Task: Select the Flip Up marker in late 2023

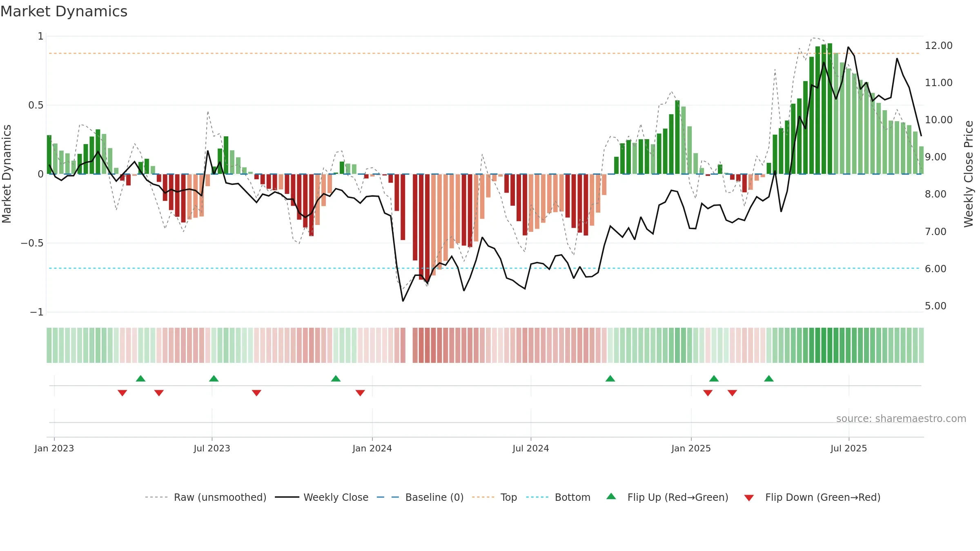Action: [x=336, y=378]
